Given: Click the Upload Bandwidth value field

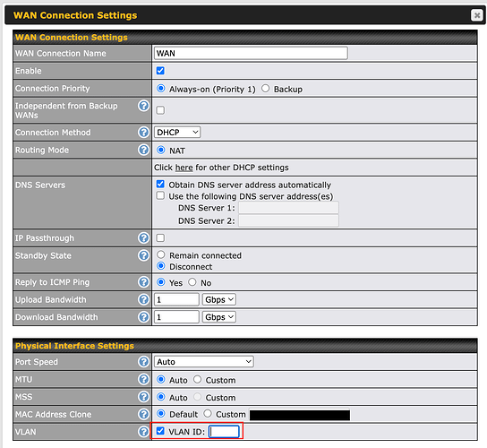Looking at the screenshot, I should click(x=176, y=299).
